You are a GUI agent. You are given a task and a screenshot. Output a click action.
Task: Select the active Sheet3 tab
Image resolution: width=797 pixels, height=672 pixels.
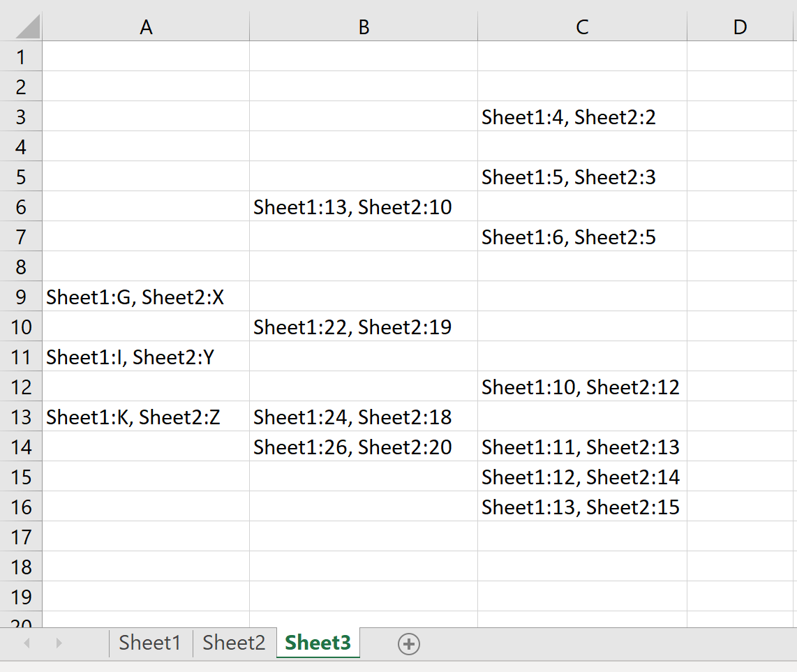pos(318,643)
